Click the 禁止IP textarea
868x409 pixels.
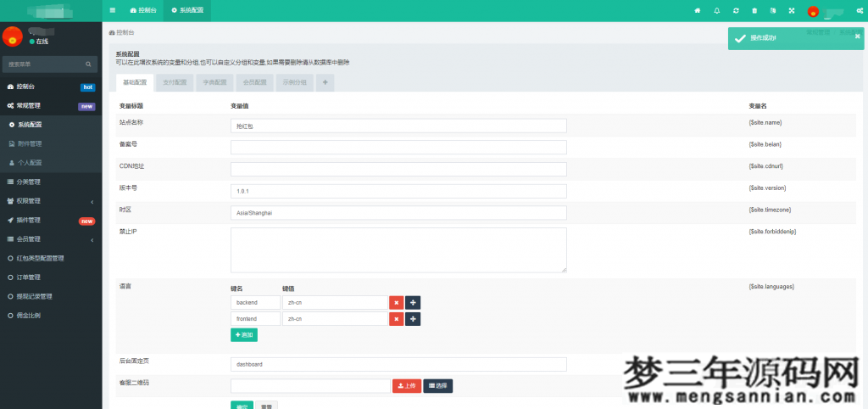[x=398, y=250]
